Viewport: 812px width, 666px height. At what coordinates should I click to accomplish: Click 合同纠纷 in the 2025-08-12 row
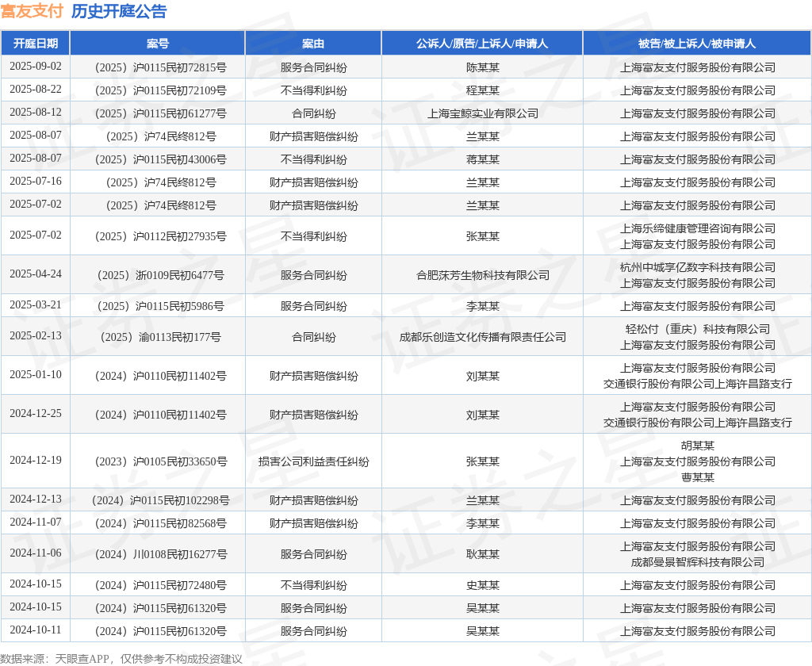coord(313,113)
